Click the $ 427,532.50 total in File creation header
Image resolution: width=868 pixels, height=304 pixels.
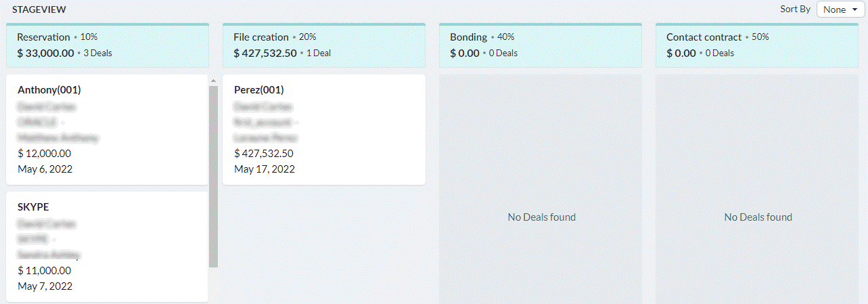coord(265,53)
